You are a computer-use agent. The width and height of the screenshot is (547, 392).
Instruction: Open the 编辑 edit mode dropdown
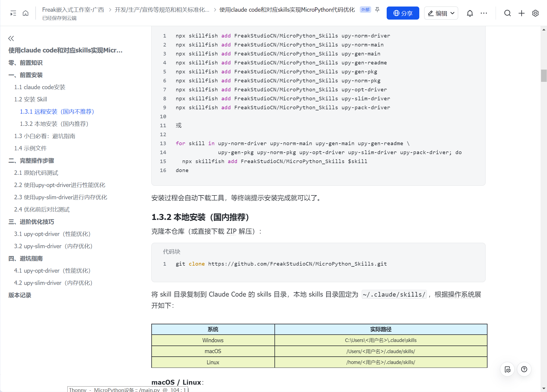pos(441,13)
